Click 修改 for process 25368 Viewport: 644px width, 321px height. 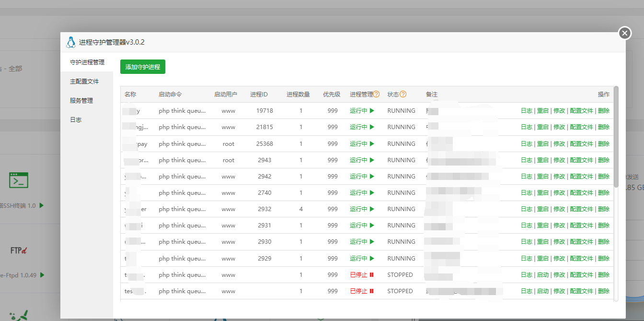pos(559,144)
